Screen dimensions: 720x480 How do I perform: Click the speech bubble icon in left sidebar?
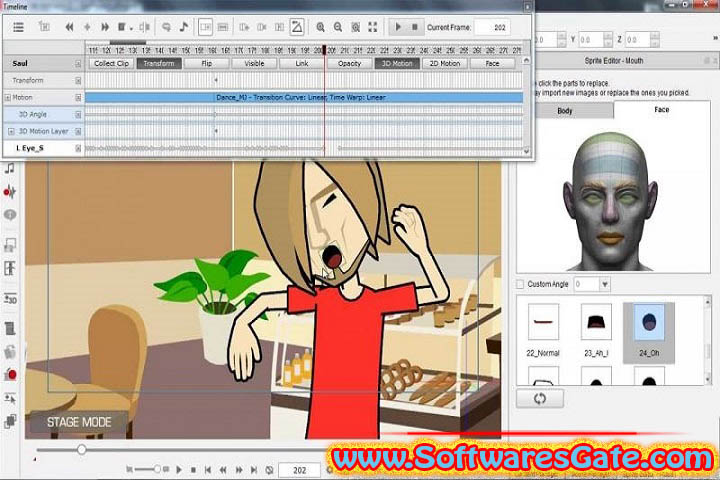click(10, 215)
